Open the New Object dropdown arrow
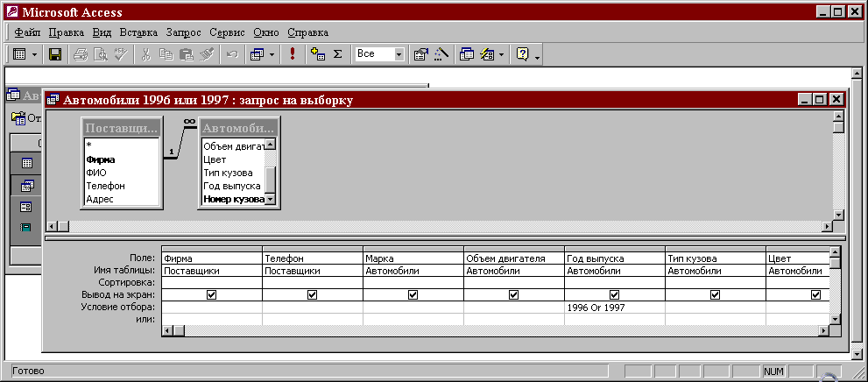This screenshot has height=382, width=868. [501, 54]
